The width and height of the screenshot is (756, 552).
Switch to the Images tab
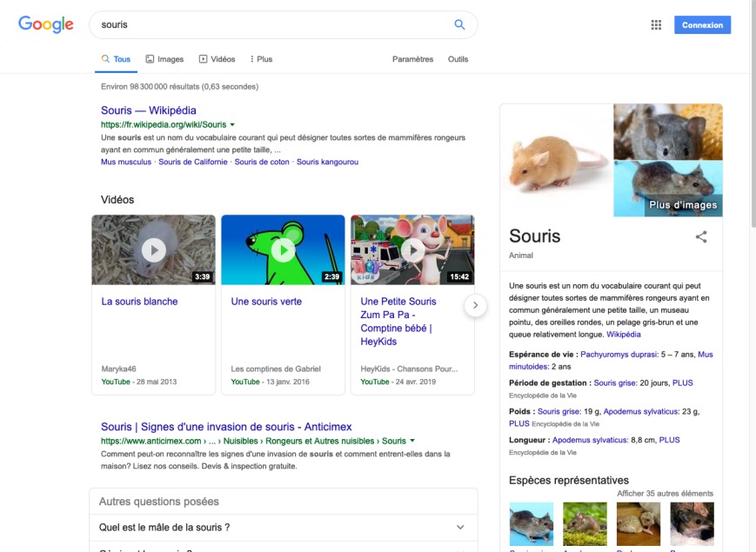[165, 59]
